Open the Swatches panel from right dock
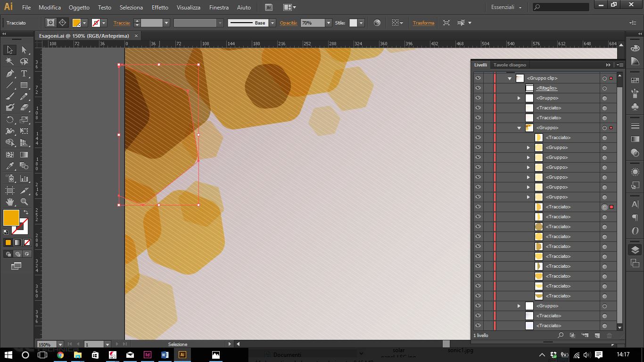The width and height of the screenshot is (644, 362). (635, 81)
